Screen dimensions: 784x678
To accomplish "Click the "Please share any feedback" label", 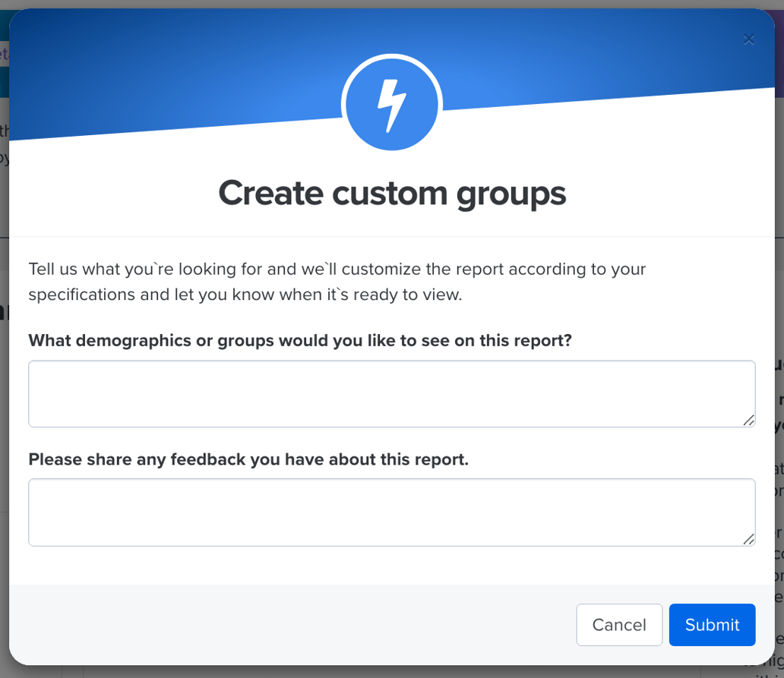I will [x=248, y=459].
